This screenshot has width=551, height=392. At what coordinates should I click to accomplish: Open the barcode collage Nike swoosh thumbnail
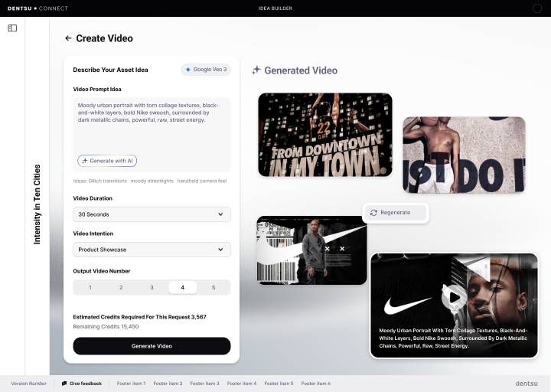(x=311, y=250)
